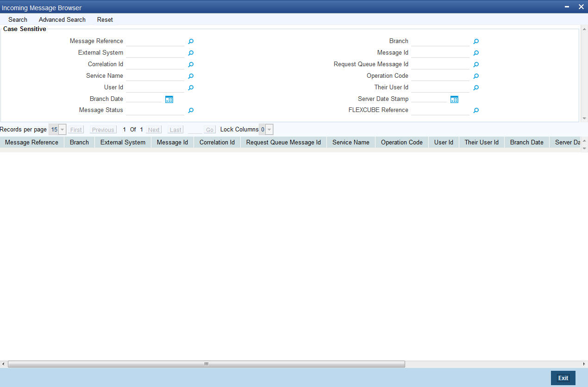Image resolution: width=588 pixels, height=387 pixels.
Task: Open lookup beside Message Id field
Action: [x=476, y=53]
